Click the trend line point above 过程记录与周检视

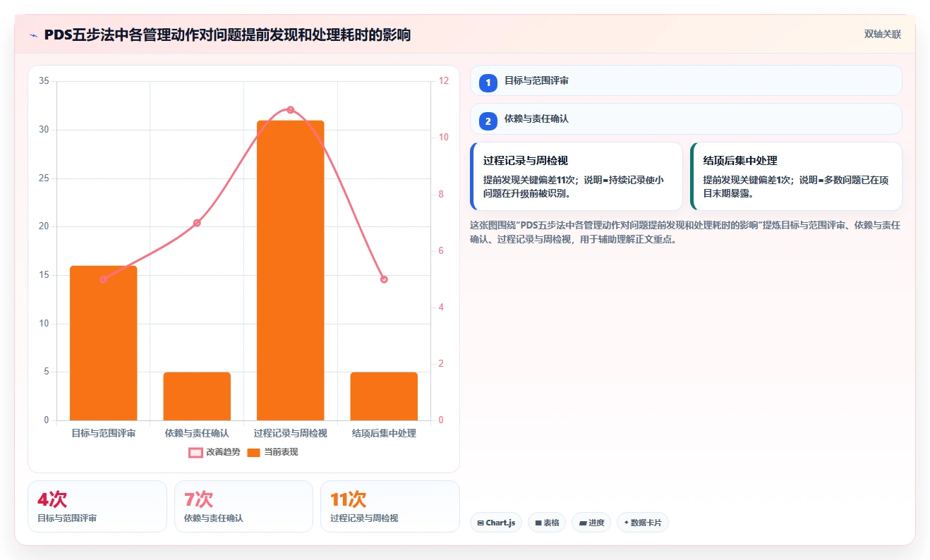290,109
